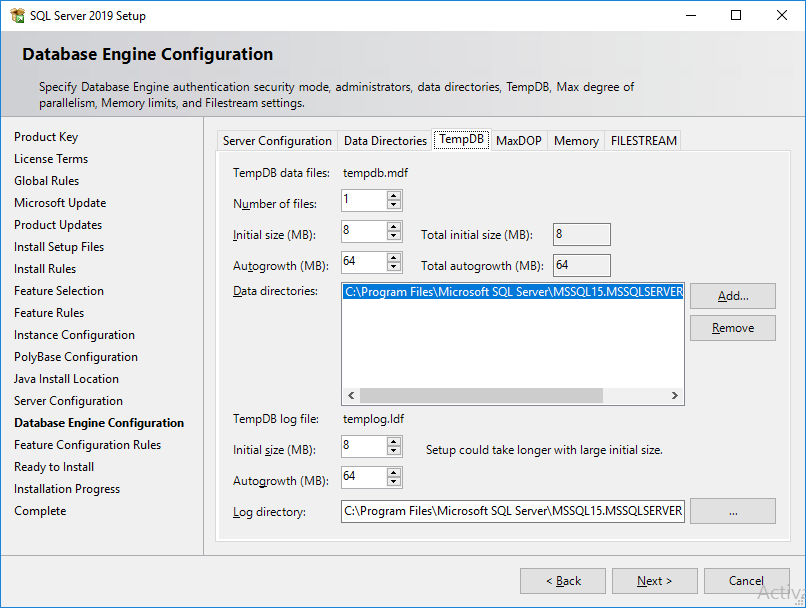Click Complete step in sidebar
806x608 pixels.
click(40, 511)
